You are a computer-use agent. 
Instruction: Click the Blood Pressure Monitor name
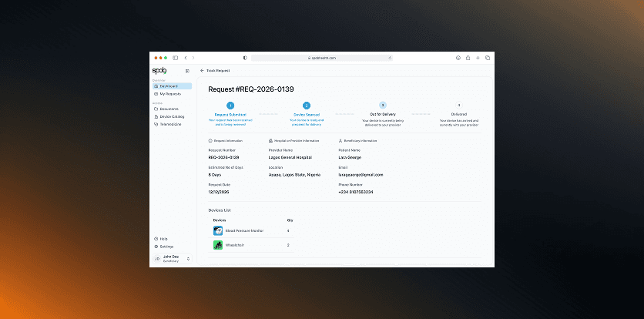244,231
